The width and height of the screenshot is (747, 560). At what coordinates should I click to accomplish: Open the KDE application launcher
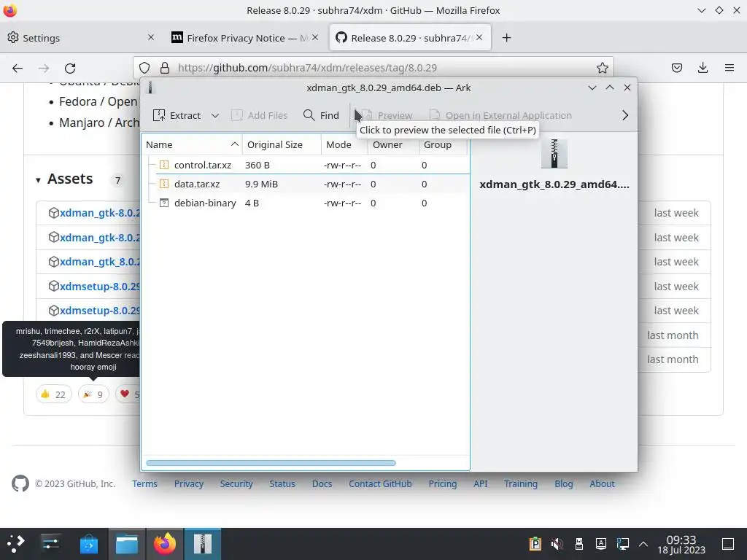(x=15, y=543)
